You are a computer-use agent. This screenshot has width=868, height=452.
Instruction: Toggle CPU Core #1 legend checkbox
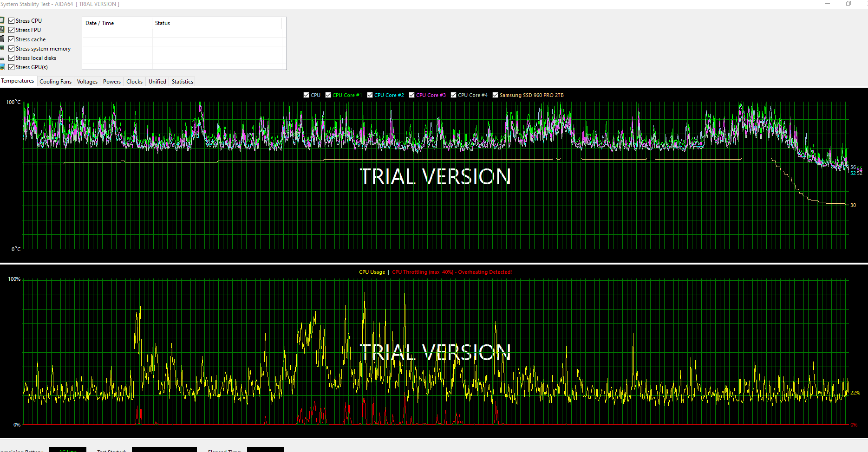point(328,95)
